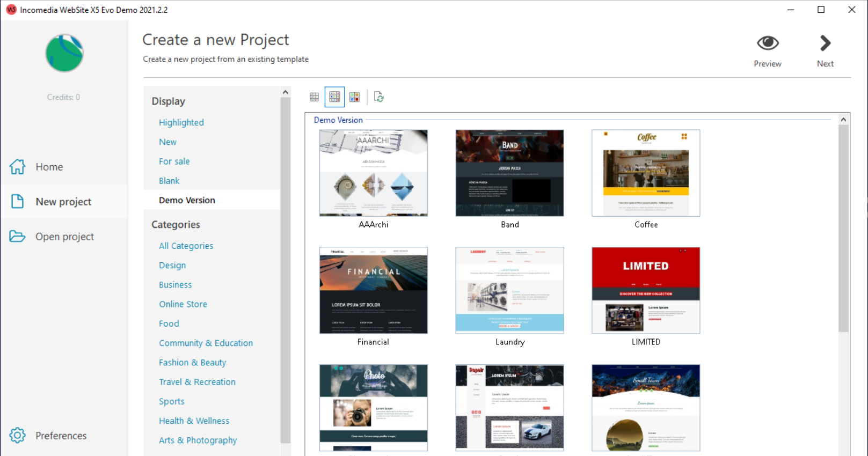This screenshot has width=868, height=456.
Task: Show Highlighted templates
Action: tap(181, 122)
